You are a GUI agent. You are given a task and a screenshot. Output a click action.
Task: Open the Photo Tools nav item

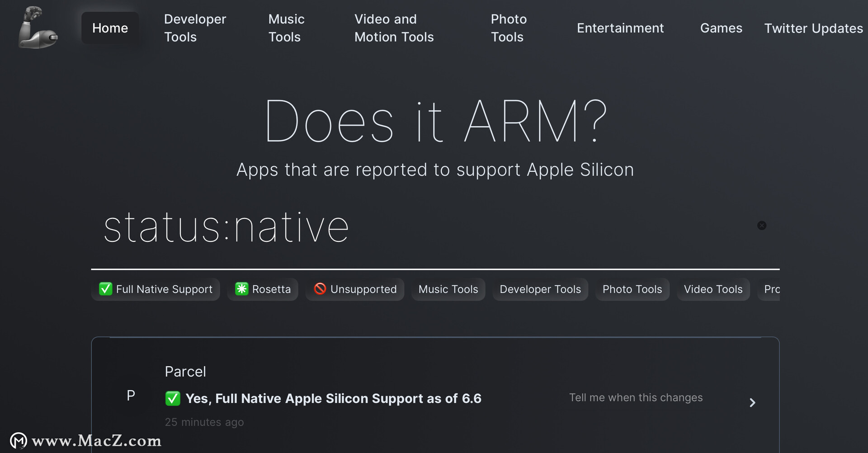point(509,28)
